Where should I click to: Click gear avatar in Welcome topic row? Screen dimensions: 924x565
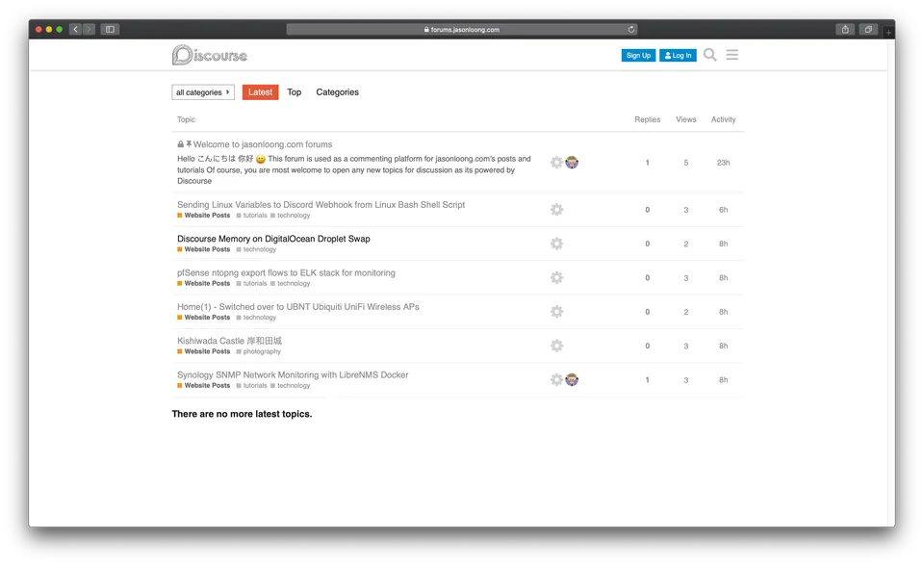(556, 162)
